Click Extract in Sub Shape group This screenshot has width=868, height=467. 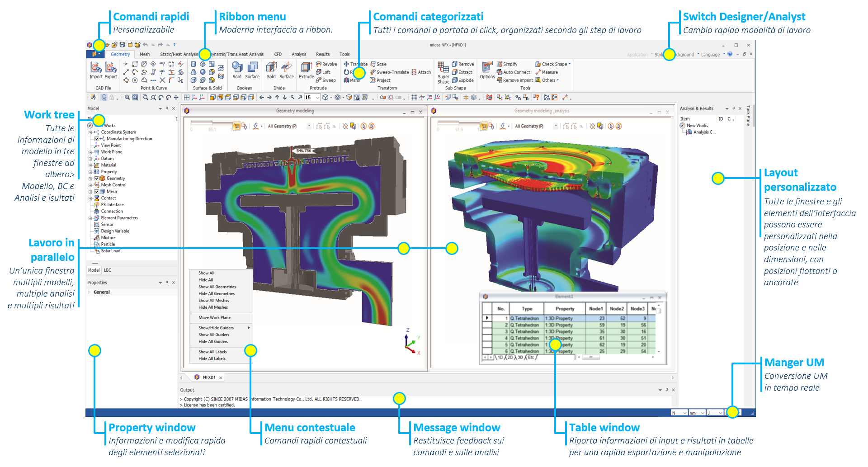pos(462,72)
